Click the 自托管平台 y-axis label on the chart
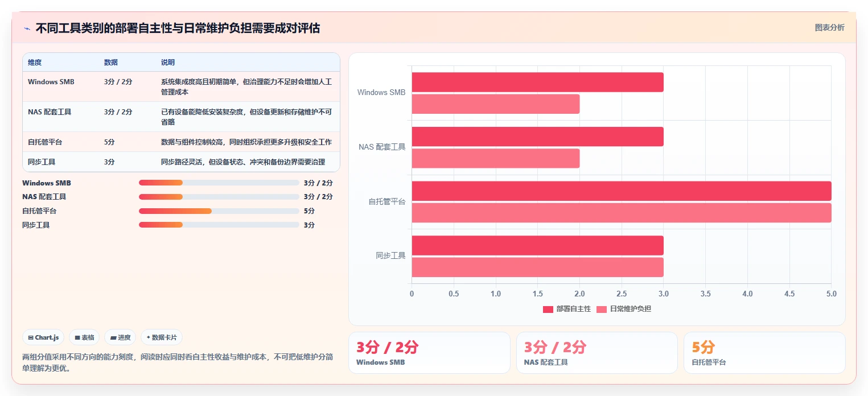The width and height of the screenshot is (868, 396). [x=387, y=201]
